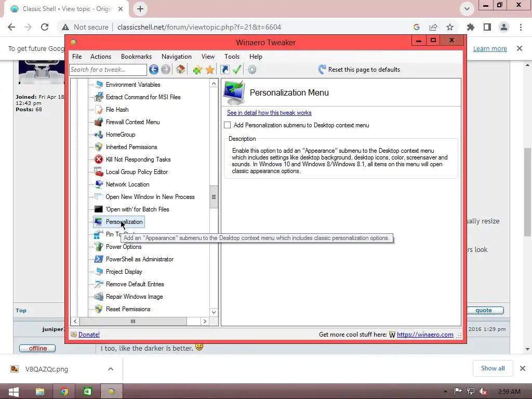Screen dimensions: 532x399
Task: Click Show all downloads button
Action: [x=493, y=368]
